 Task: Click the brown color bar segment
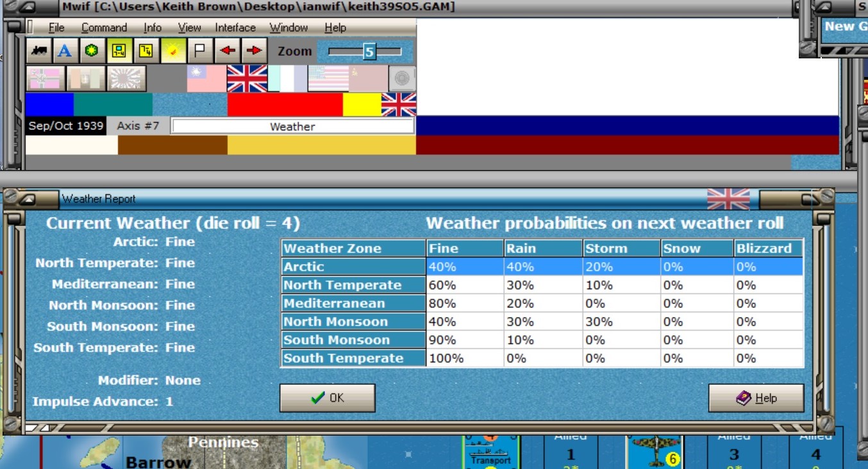pos(173,145)
